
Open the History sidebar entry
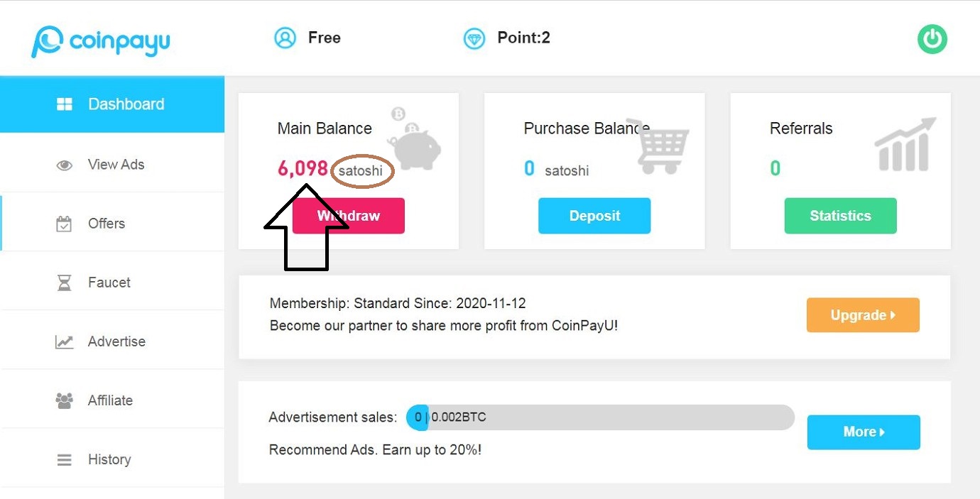pyautogui.click(x=112, y=459)
